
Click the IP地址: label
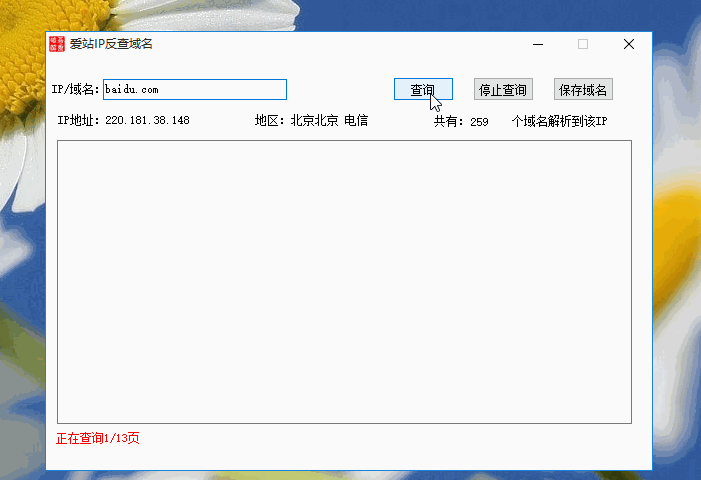click(x=79, y=120)
